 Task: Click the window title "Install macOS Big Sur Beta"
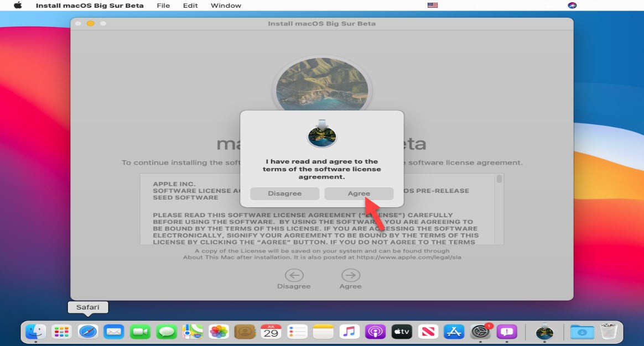pyautogui.click(x=321, y=23)
